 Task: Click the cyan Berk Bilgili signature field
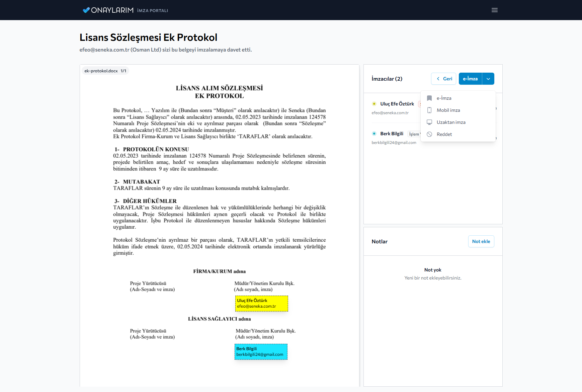click(261, 351)
